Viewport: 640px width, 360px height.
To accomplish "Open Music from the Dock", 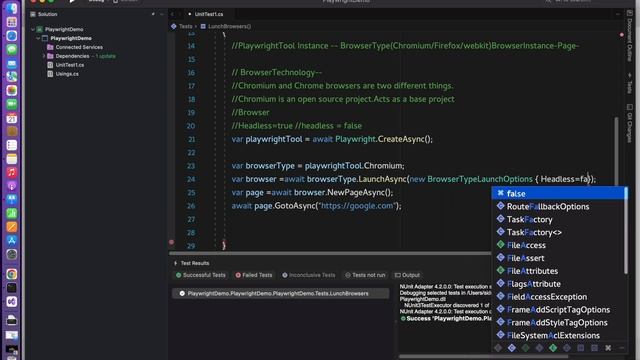I will point(11,172).
